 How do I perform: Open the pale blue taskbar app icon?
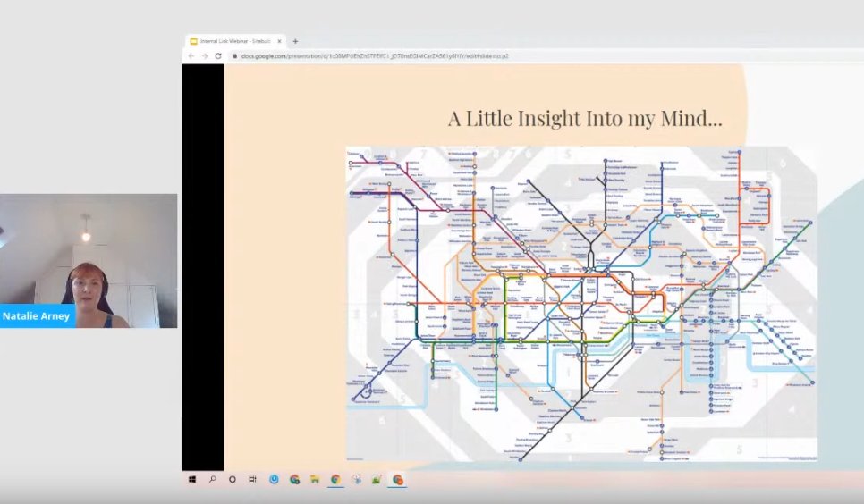click(x=357, y=480)
